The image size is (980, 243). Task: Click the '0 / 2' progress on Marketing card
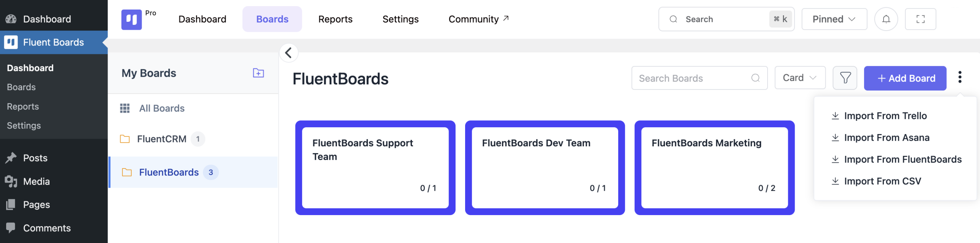click(x=767, y=188)
